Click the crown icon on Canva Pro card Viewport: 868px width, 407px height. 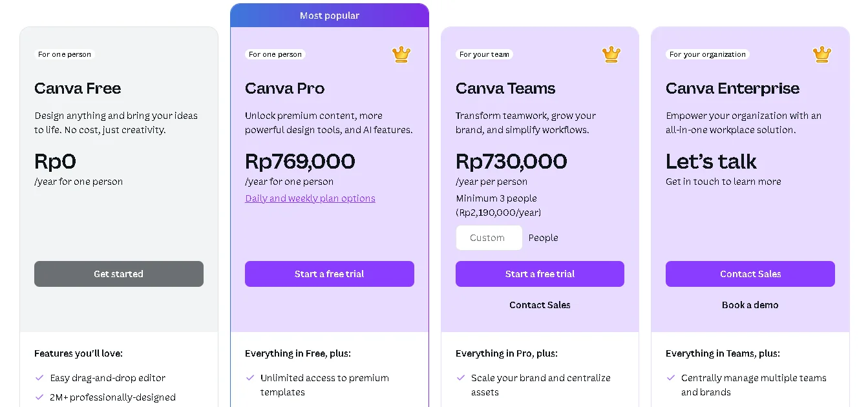(x=401, y=54)
